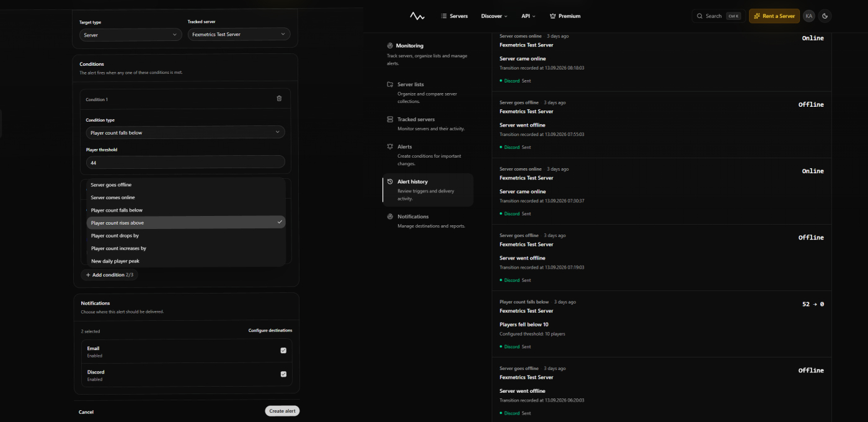Toggle dark mode moon icon
This screenshot has width=868, height=422.
click(x=825, y=16)
